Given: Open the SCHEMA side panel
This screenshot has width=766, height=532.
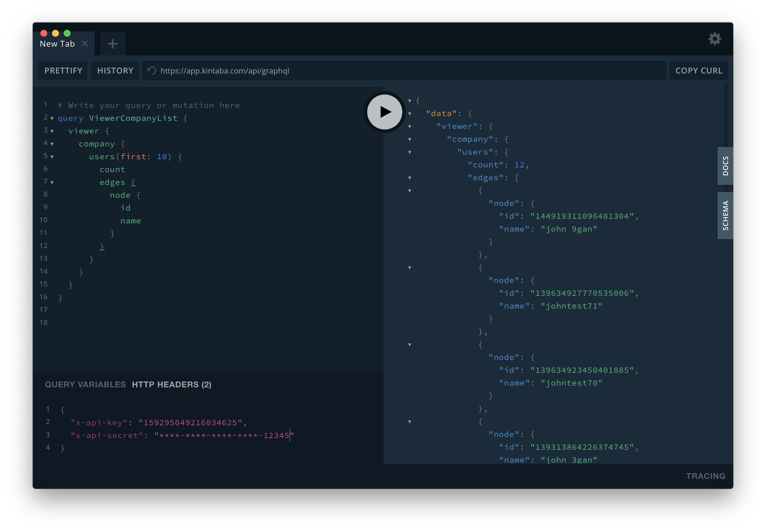Looking at the screenshot, I should (725, 215).
